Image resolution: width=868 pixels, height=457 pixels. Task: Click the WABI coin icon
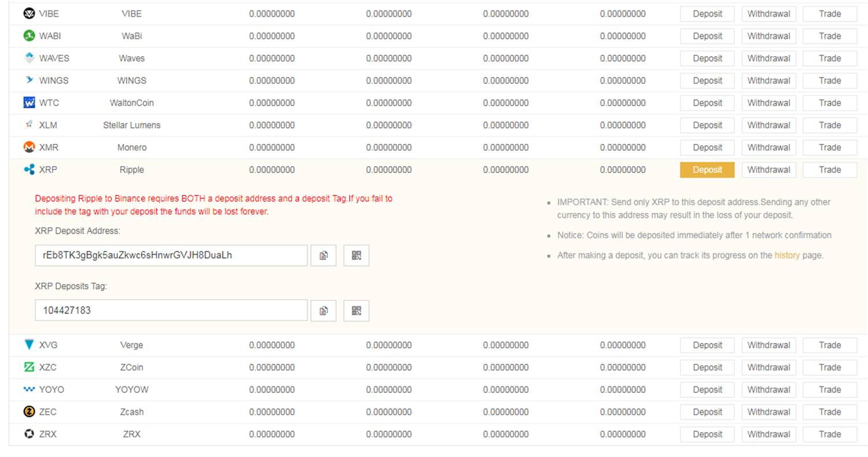pyautogui.click(x=29, y=36)
